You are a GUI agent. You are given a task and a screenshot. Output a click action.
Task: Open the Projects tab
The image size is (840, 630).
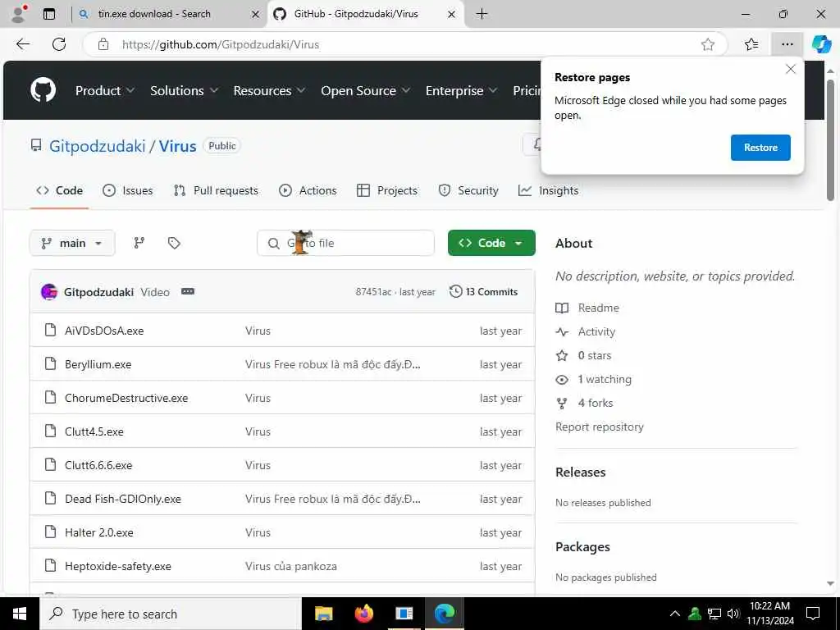[x=387, y=190]
